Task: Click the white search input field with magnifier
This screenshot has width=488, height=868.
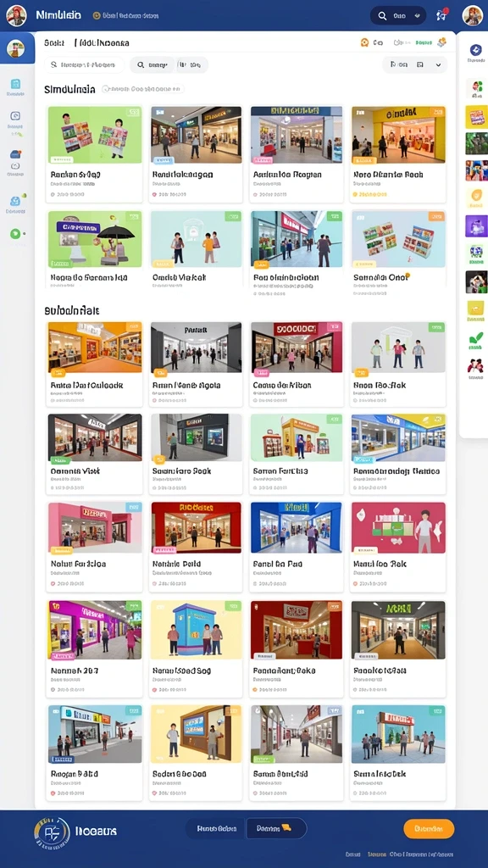Action: pos(84,64)
